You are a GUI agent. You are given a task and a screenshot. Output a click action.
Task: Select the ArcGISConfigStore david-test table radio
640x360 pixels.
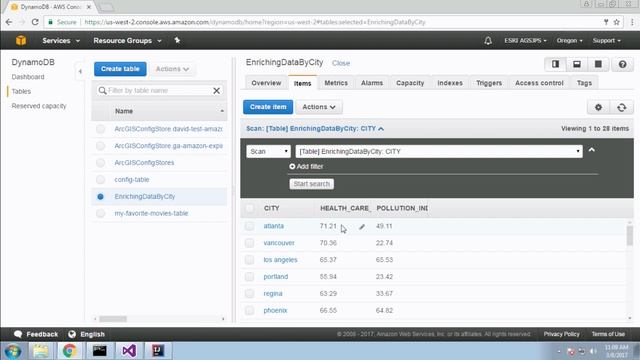click(100, 129)
